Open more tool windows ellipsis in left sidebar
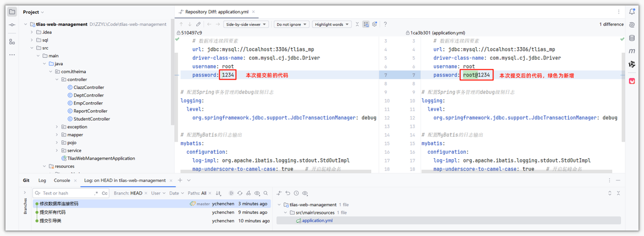This screenshot has width=644, height=236. point(12,54)
